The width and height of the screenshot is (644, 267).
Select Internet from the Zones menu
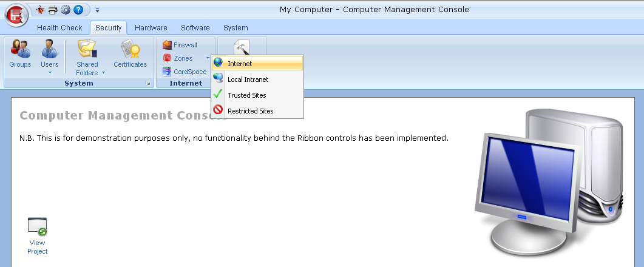257,64
